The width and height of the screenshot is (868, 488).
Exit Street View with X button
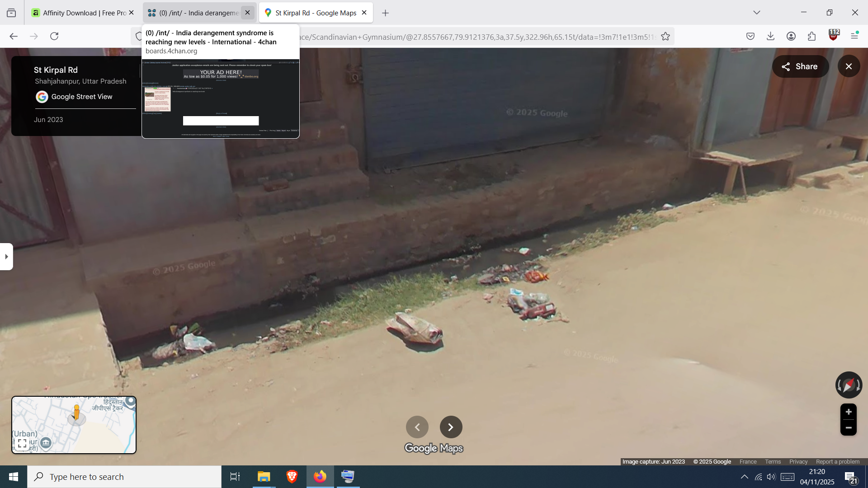coord(849,66)
